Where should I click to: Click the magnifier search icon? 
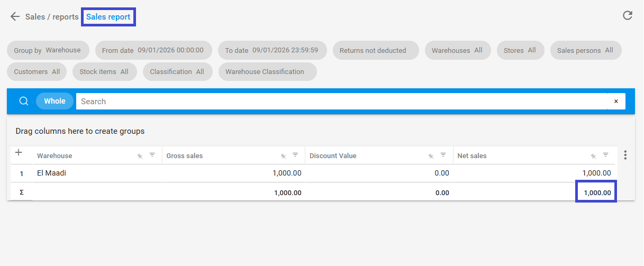[24, 101]
